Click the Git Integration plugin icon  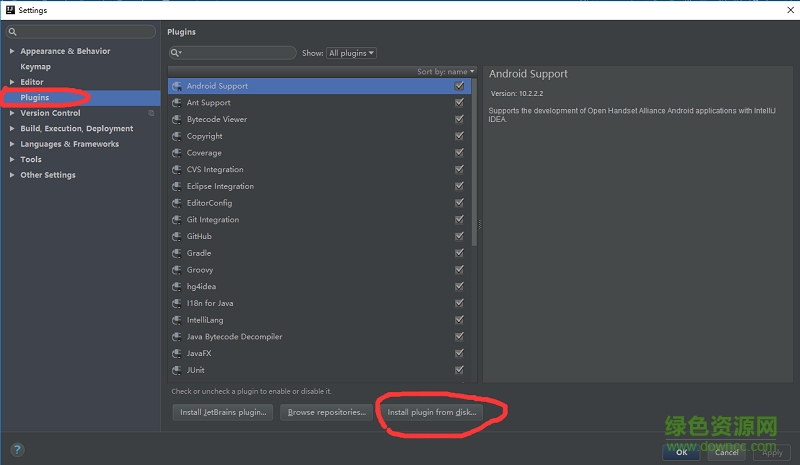coord(177,220)
